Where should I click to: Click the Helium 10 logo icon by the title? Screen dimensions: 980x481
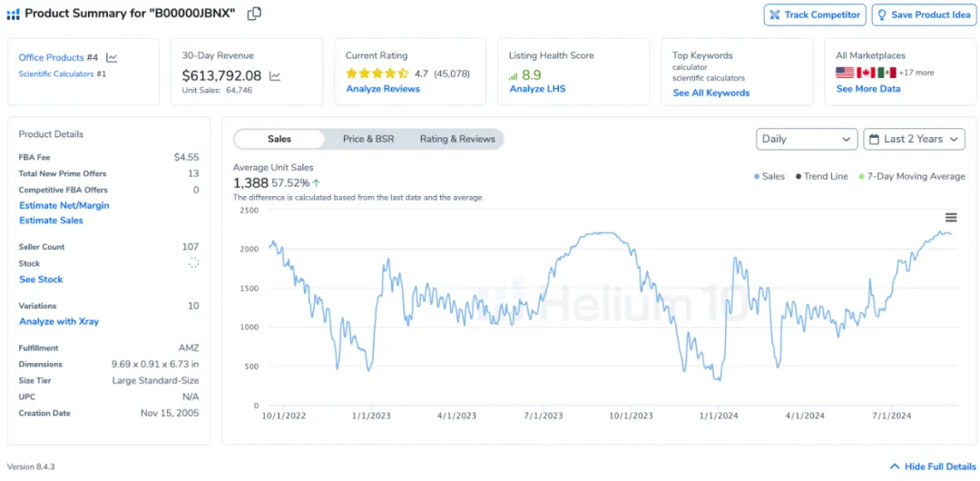tap(13, 15)
